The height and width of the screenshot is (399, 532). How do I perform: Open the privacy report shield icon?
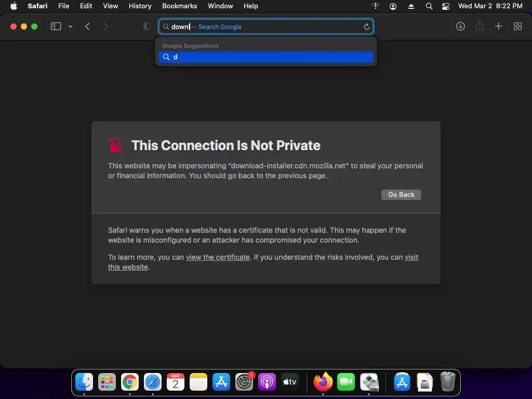(x=147, y=26)
